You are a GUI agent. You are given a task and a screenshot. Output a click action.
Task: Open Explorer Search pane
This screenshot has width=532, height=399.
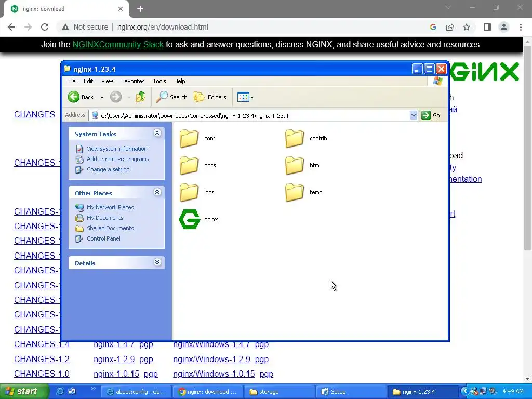pos(171,97)
